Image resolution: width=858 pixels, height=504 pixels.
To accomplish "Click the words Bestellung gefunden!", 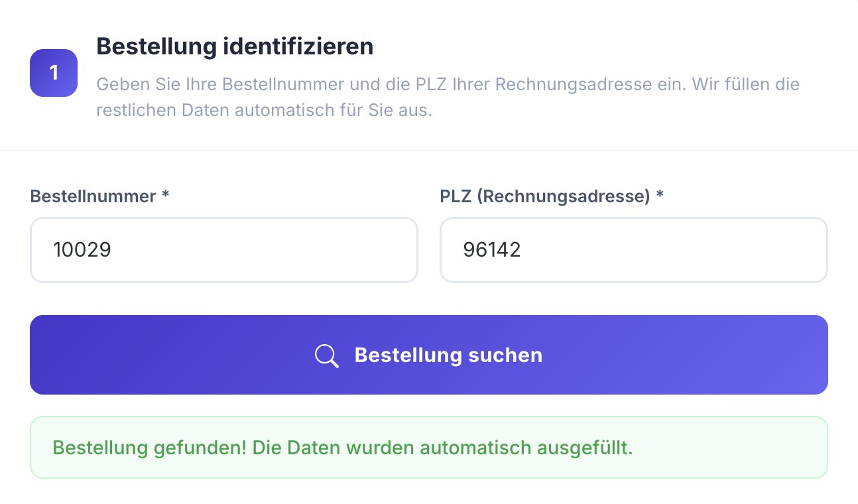I will pyautogui.click(x=149, y=448).
